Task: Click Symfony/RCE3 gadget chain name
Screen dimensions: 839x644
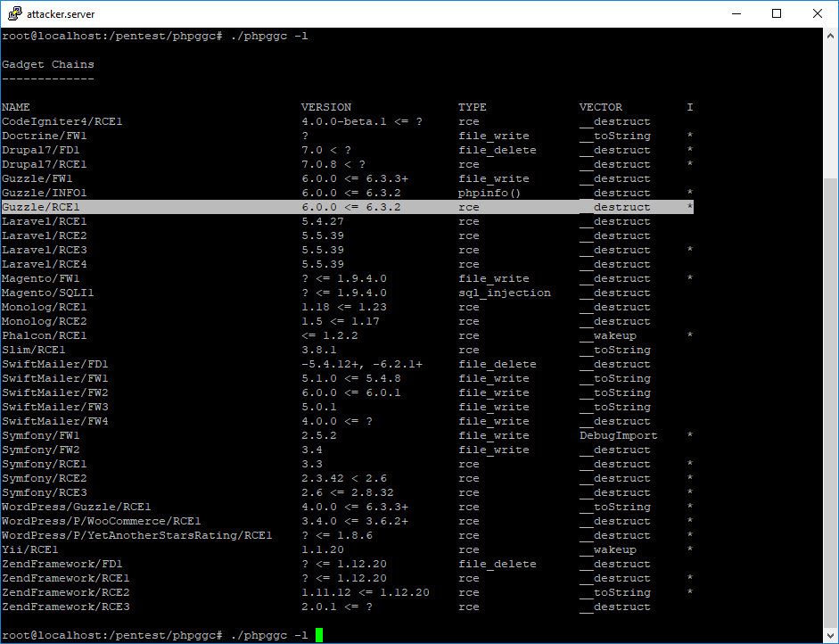Action: click(45, 492)
